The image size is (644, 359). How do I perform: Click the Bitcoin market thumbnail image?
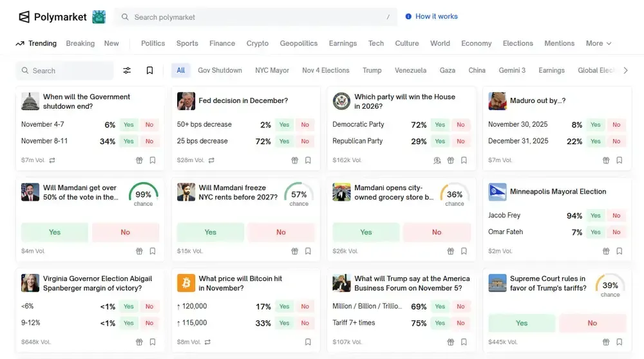[186, 283]
